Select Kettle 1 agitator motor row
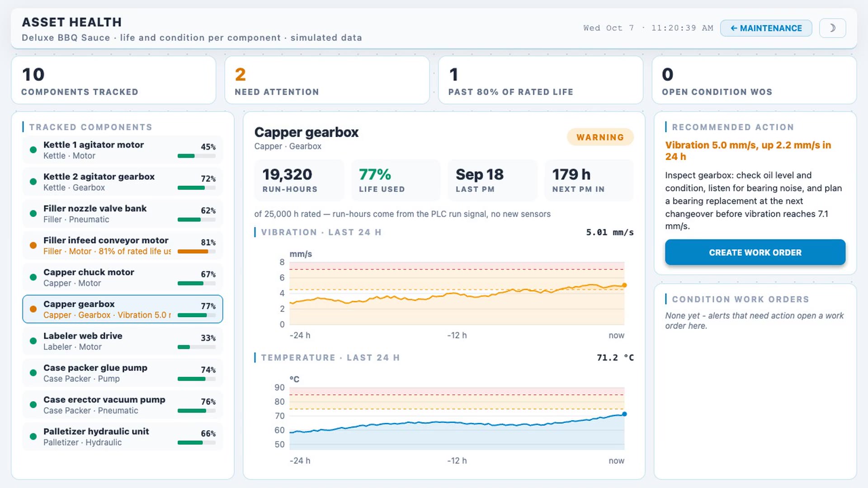This screenshot has width=868, height=488. click(x=123, y=150)
